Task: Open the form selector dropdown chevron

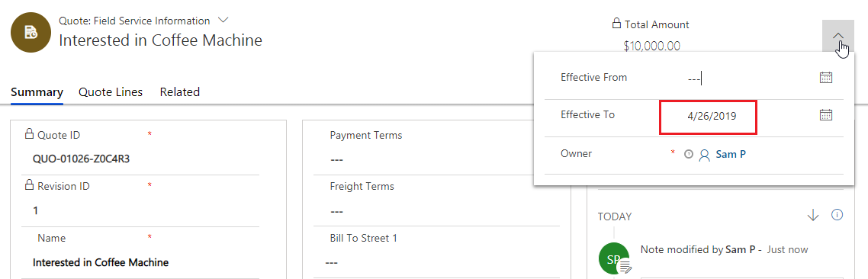Action: 223,21
